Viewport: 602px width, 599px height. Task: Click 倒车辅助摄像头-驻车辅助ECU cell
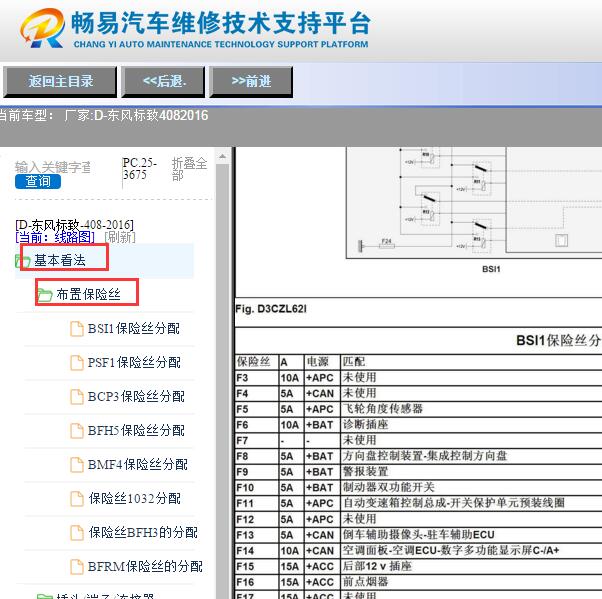click(x=418, y=534)
